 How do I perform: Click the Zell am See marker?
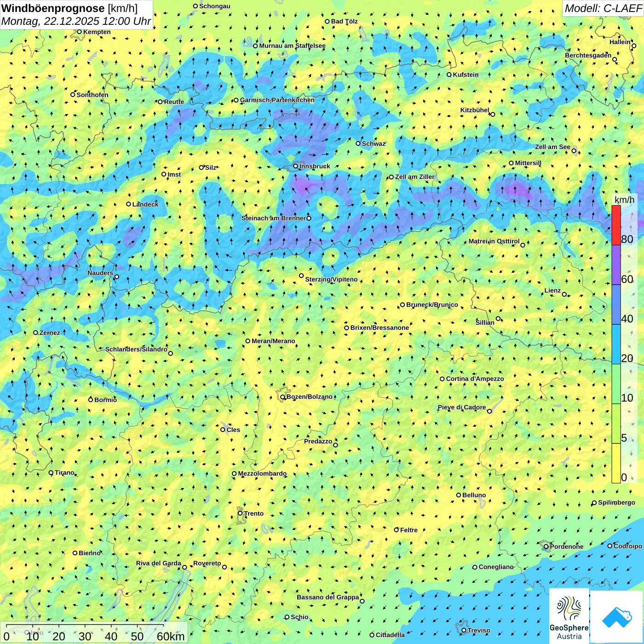(574, 150)
